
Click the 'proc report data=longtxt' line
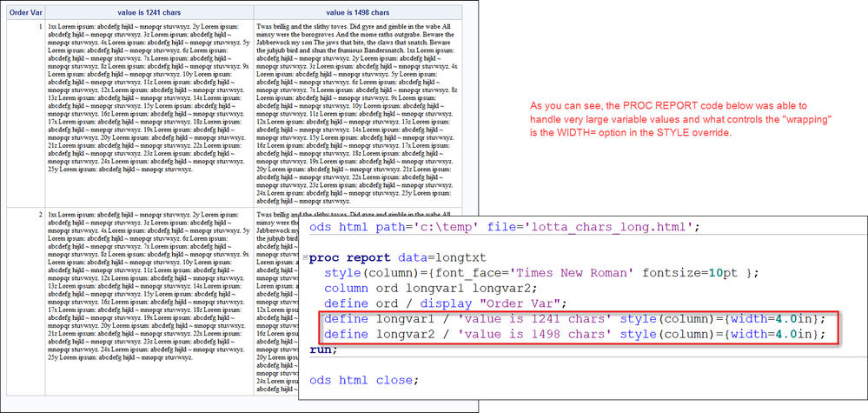click(x=399, y=257)
